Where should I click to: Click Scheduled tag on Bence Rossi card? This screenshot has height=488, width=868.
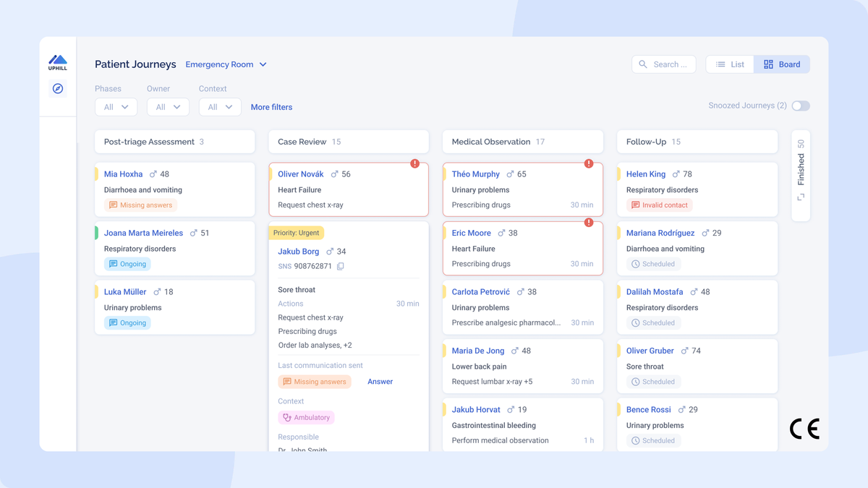[x=653, y=440]
